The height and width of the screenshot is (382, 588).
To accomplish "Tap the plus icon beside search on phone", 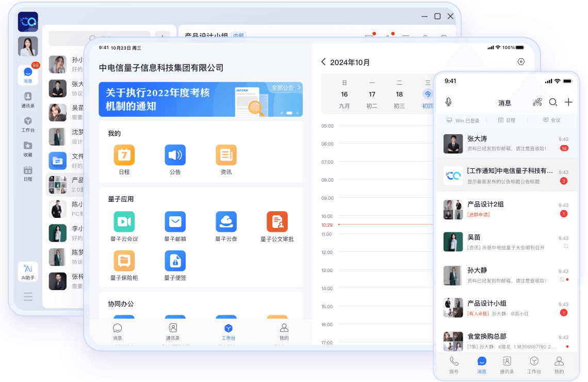I will (569, 102).
